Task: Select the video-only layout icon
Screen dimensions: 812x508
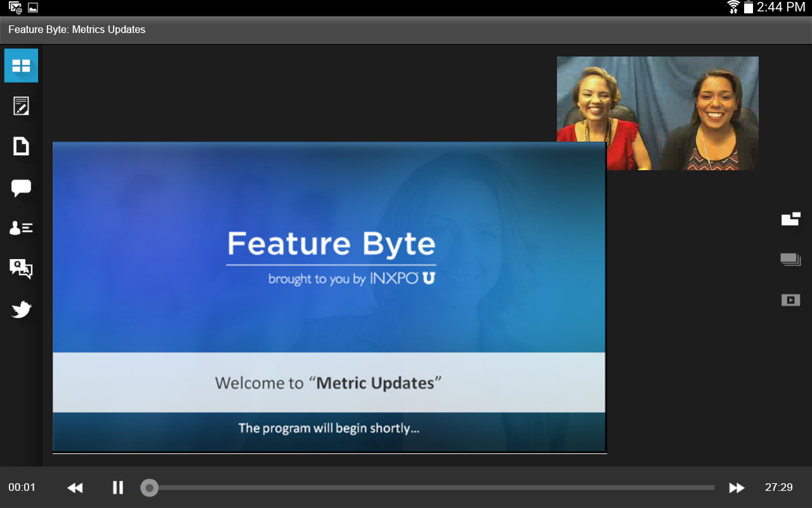Action: 790,300
